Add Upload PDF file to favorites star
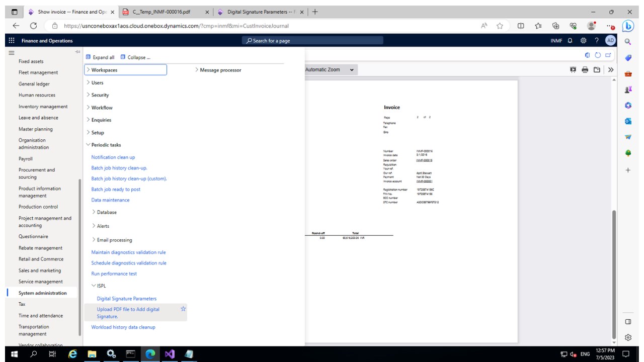 pos(183,309)
